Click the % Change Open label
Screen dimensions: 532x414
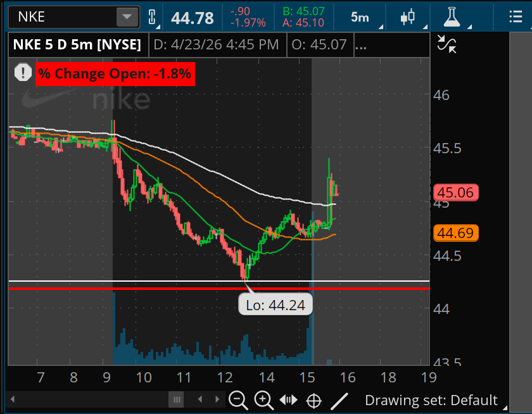point(115,73)
